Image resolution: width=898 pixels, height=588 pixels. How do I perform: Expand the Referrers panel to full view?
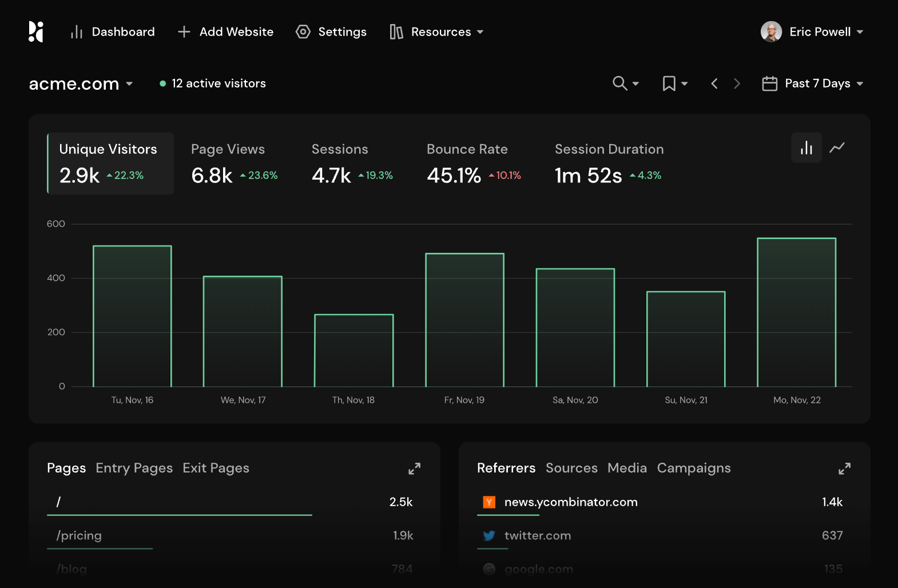point(844,468)
